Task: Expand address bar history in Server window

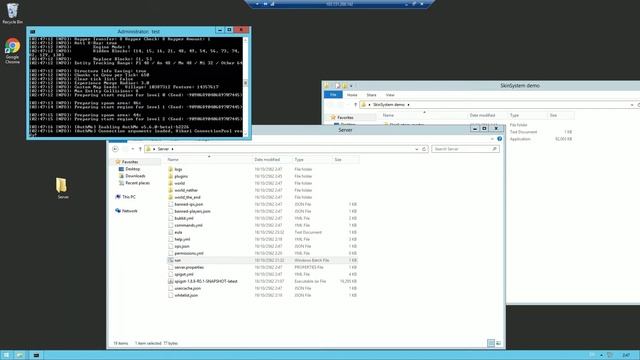Action: [416, 149]
